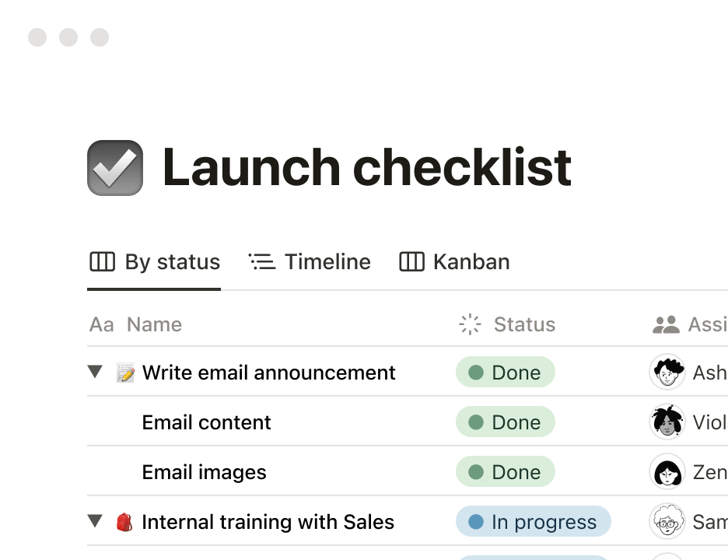
Task: Click the people icon in Assignee column header
Action: [666, 324]
